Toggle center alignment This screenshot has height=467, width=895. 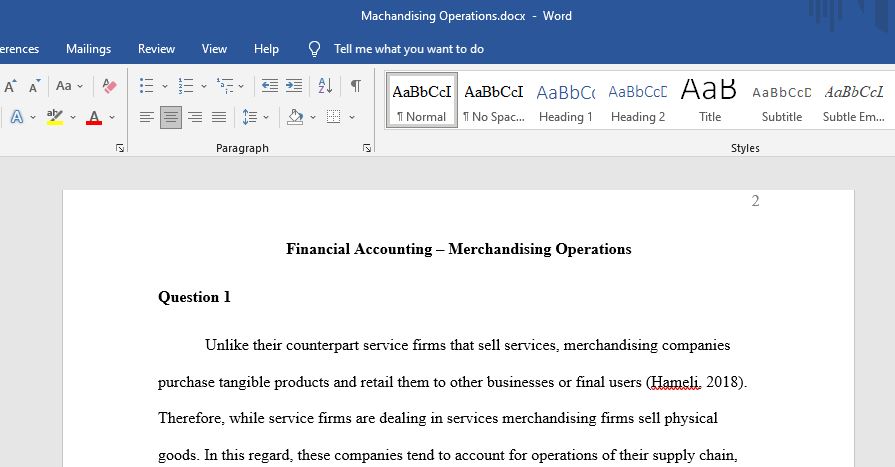171,117
